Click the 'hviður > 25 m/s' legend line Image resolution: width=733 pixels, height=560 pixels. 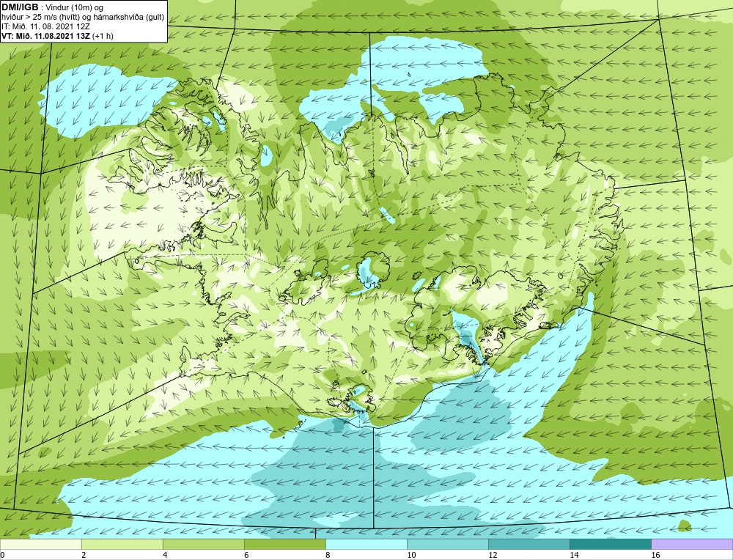click(x=83, y=18)
